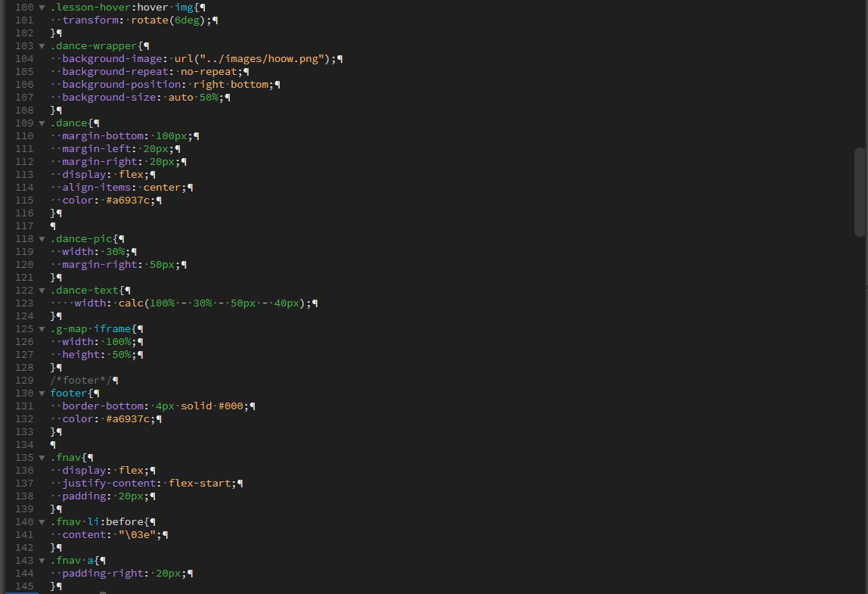Click the #a6937c color value on line 115

click(x=129, y=201)
